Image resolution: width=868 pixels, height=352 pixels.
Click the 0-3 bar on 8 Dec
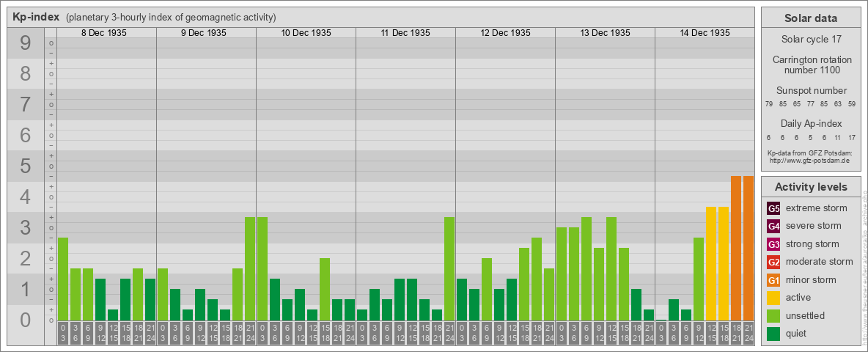pos(63,279)
